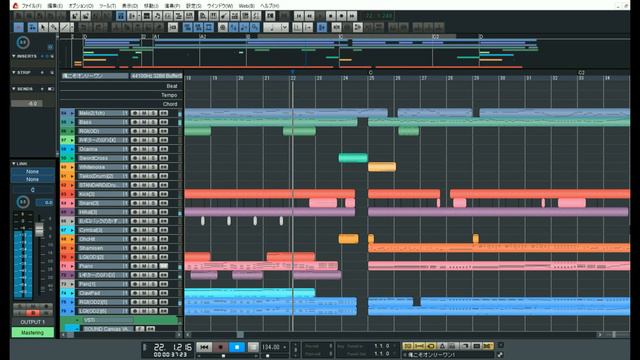The image size is (640, 360).
Task: Click the guitar-shaped icon in top toolbar
Action: 224,16
